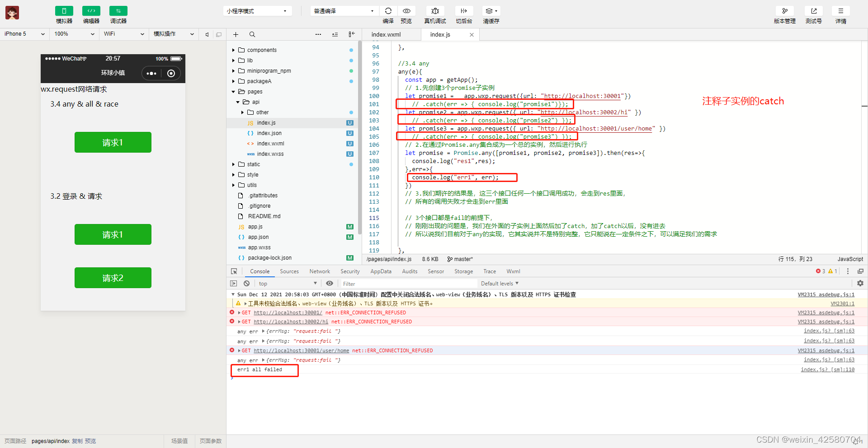Click the 预览 link in page path bar

click(x=90, y=441)
